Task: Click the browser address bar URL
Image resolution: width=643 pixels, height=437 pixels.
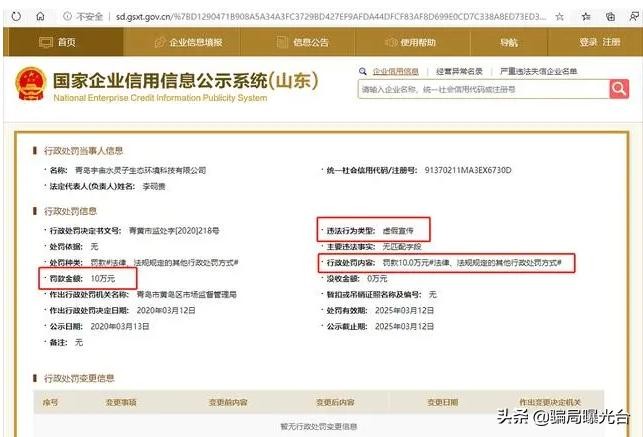Action: 320,17
